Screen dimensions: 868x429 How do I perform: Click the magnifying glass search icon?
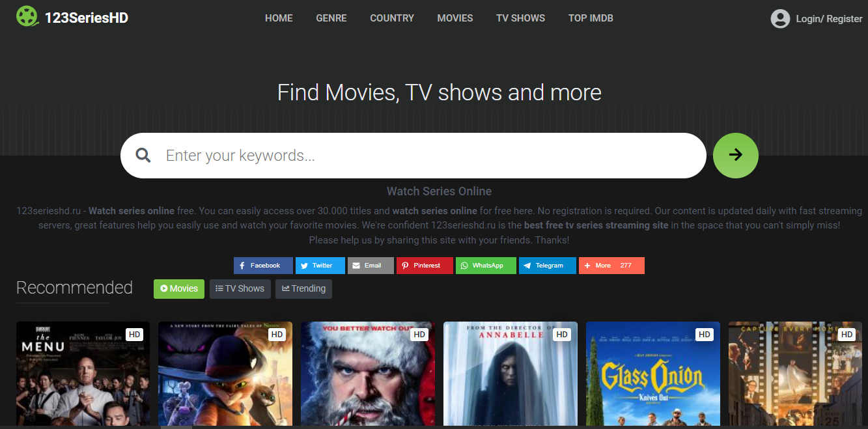tap(143, 155)
